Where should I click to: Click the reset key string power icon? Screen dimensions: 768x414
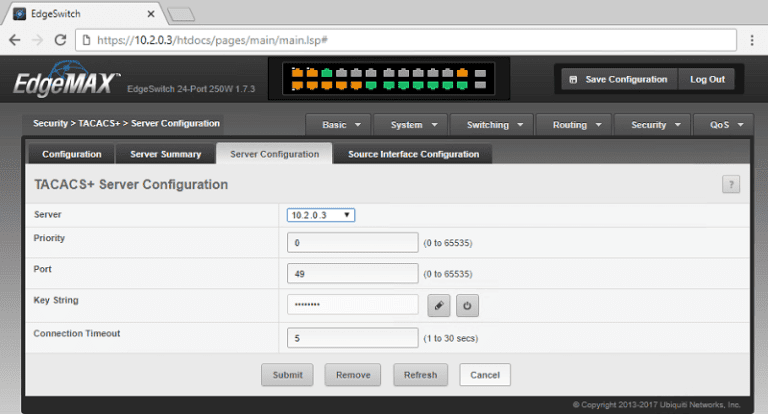click(x=467, y=306)
